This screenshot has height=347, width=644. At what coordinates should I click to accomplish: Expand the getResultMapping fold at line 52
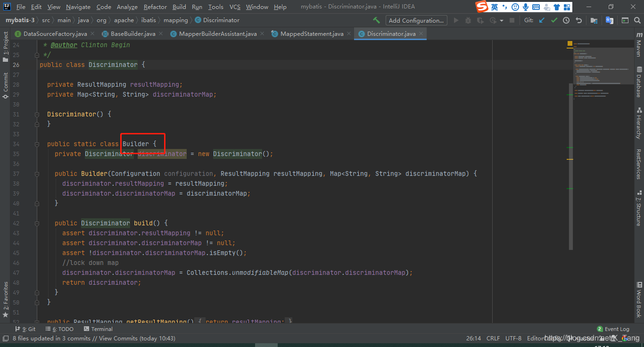pos(36,322)
